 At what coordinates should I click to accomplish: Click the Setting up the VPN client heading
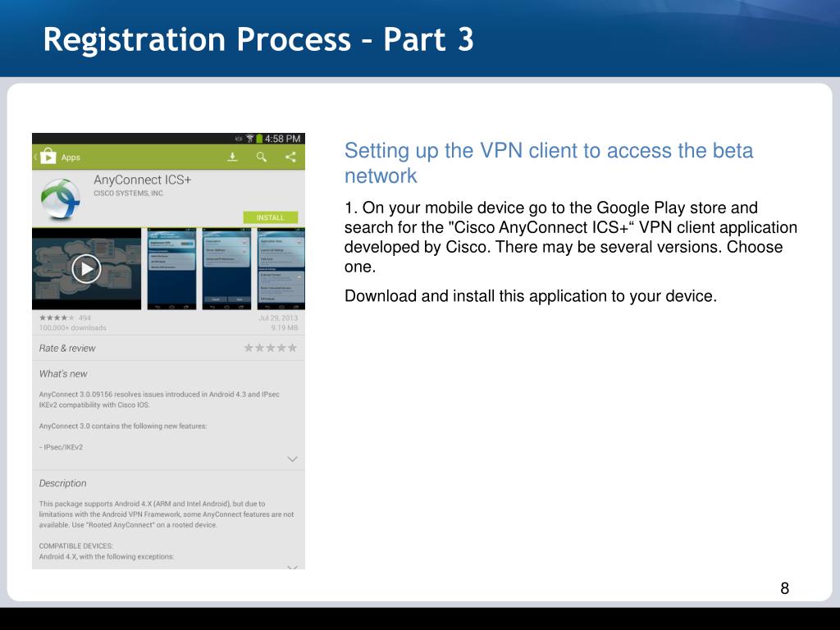pos(549,163)
